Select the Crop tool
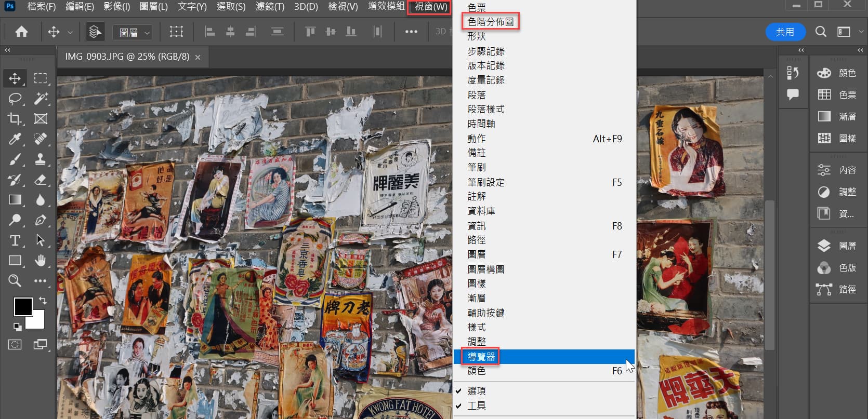Viewport: 868px width, 419px height. pyautogui.click(x=15, y=119)
